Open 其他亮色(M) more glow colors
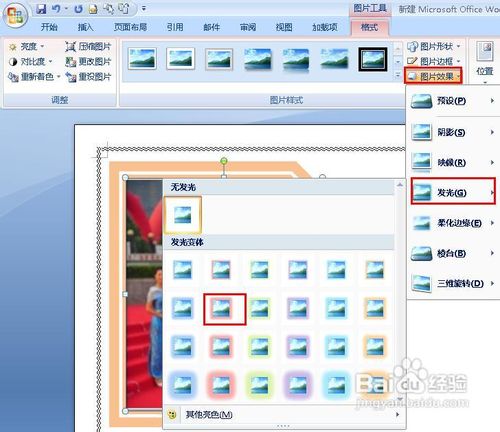This screenshot has width=500, height=432. [x=284, y=415]
